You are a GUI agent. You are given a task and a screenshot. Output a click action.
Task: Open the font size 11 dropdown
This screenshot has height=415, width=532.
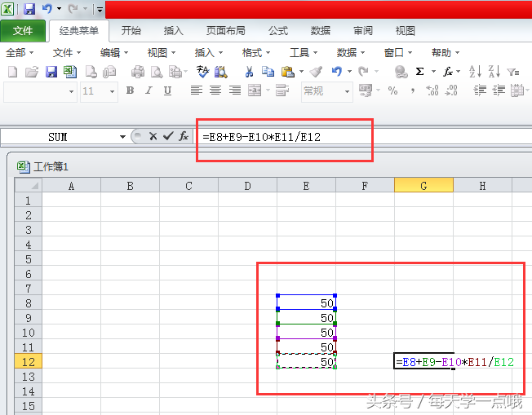click(x=112, y=91)
